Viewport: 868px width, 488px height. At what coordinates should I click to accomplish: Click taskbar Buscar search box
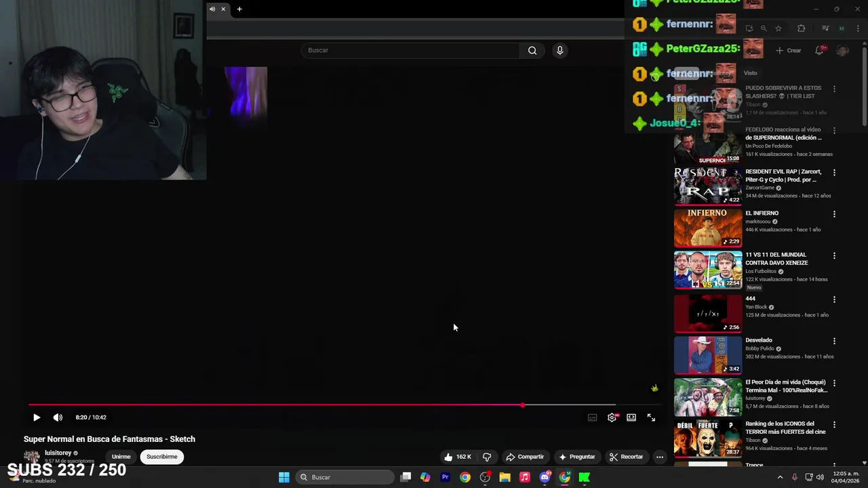click(x=345, y=477)
